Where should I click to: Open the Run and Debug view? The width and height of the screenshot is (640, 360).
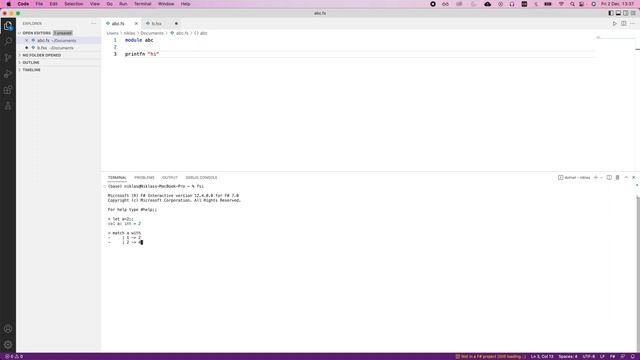[8, 74]
